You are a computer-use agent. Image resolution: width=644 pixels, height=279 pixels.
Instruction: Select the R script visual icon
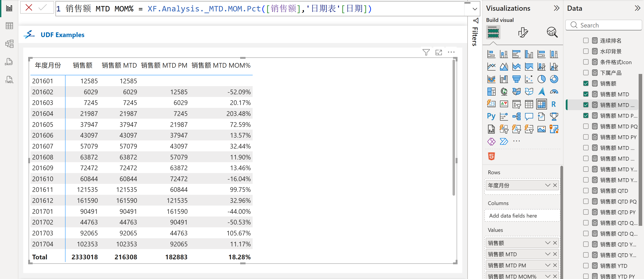point(553,104)
